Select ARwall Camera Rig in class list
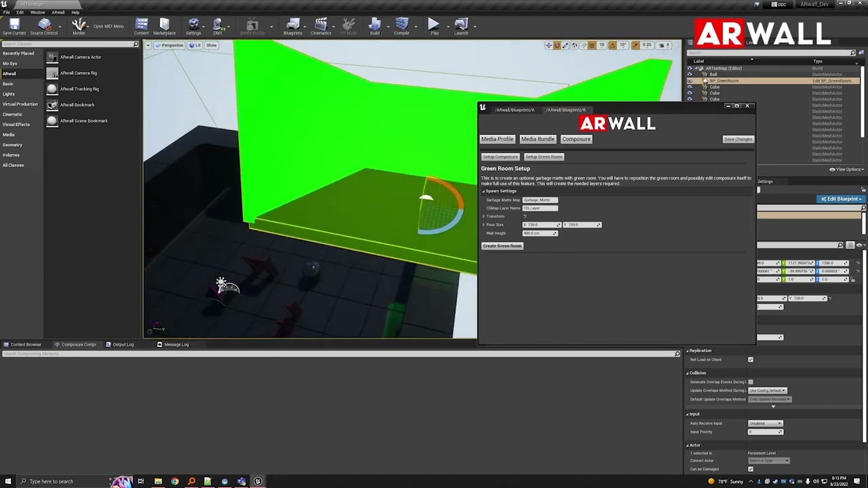This screenshot has height=488, width=868. tap(78, 73)
